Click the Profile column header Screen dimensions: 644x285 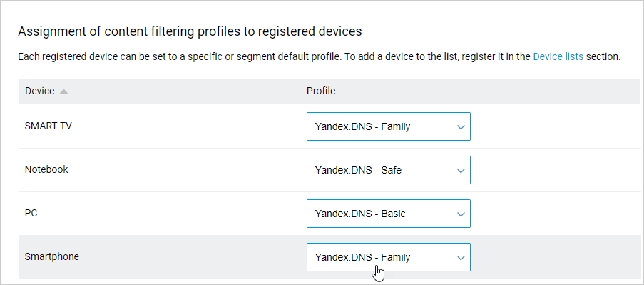[x=321, y=91]
